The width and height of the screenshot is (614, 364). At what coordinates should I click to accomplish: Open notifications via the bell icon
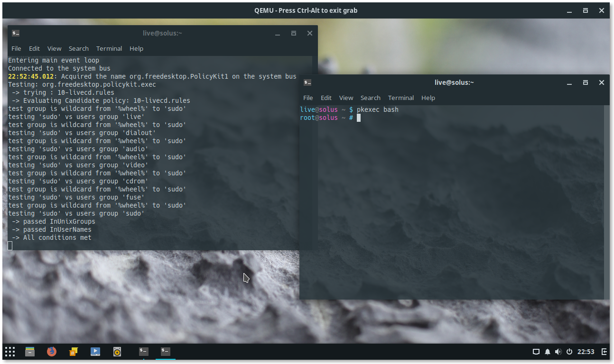tap(548, 352)
